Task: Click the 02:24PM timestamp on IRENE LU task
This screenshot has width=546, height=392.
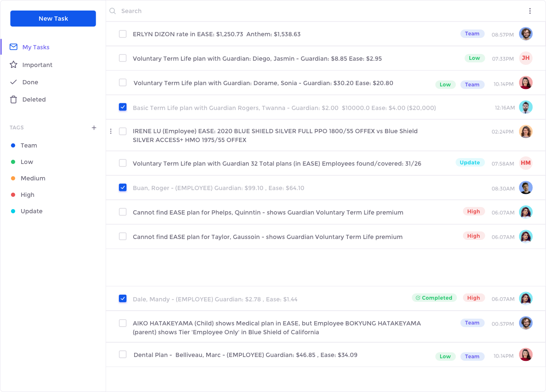Action: pos(503,132)
